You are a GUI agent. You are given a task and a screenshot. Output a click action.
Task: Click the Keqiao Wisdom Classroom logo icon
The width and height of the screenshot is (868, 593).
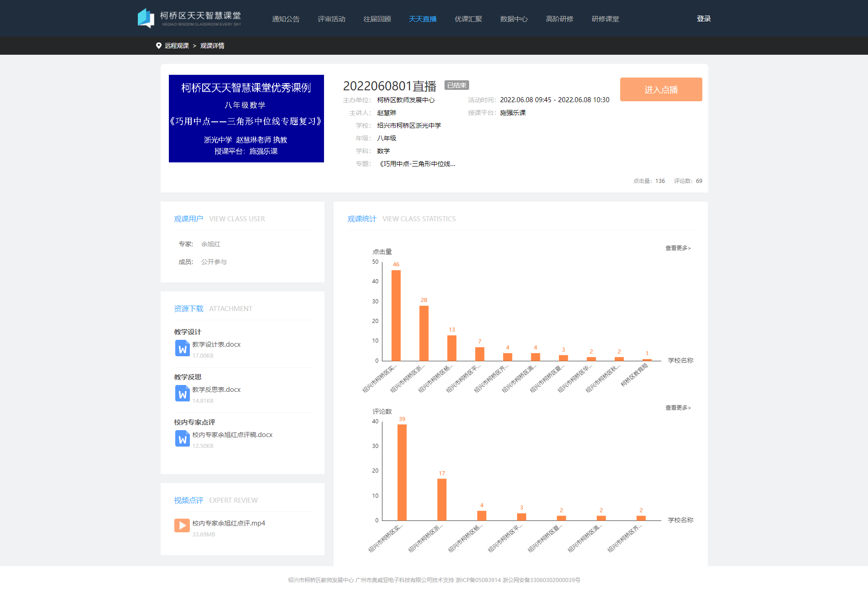pos(146,18)
